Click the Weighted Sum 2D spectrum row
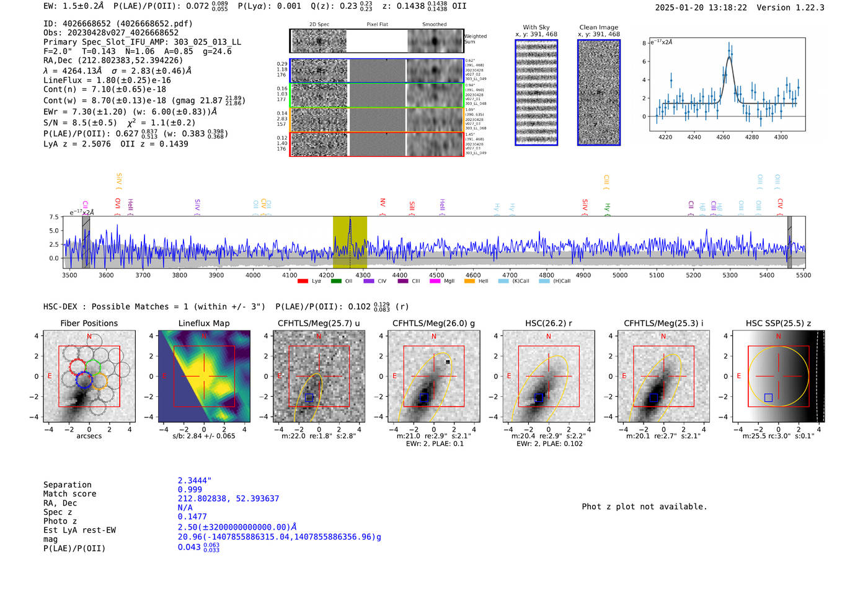The image size is (868, 591). (376, 41)
